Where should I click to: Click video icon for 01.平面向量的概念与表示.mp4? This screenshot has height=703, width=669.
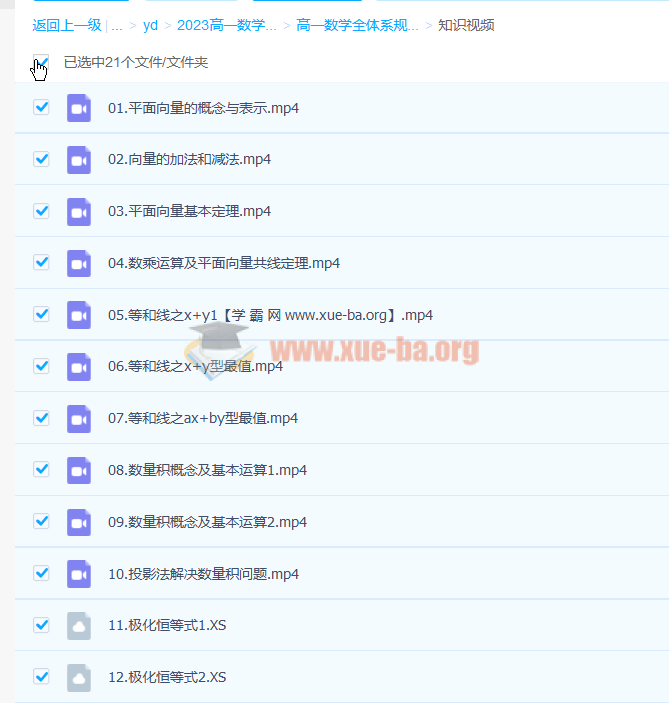(79, 108)
